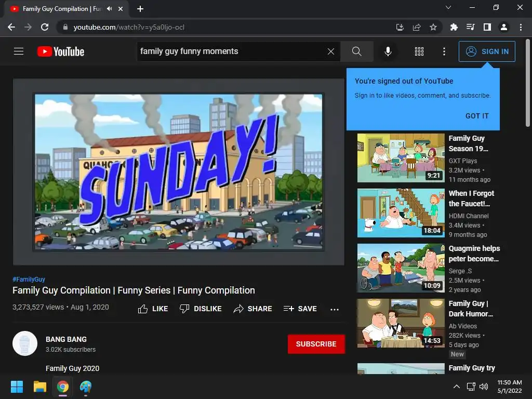Screen dimensions: 532x399
Task: Open Chrome three-dot menu
Action: click(521, 27)
